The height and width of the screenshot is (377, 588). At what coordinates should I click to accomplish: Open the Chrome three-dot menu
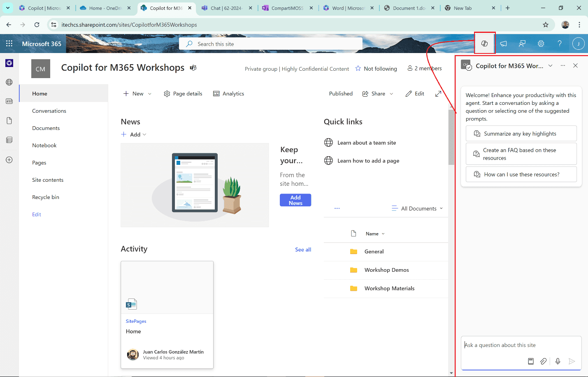click(x=579, y=25)
